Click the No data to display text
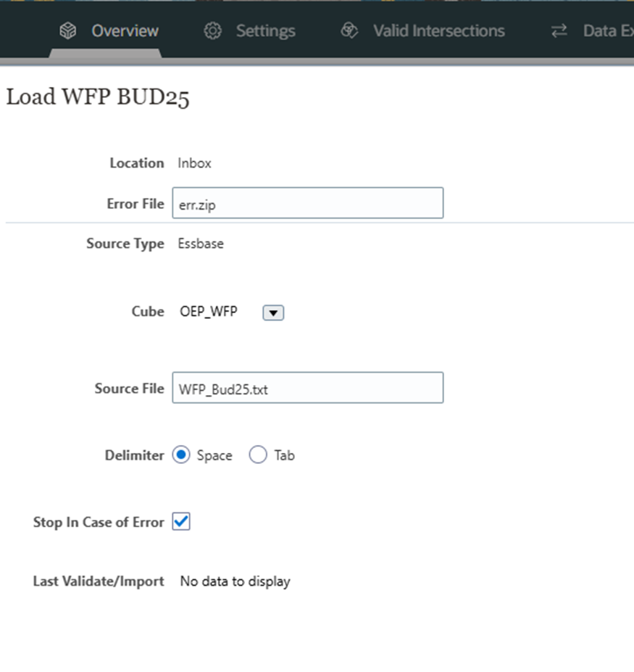Screen dimensions: 634x672 [235, 581]
